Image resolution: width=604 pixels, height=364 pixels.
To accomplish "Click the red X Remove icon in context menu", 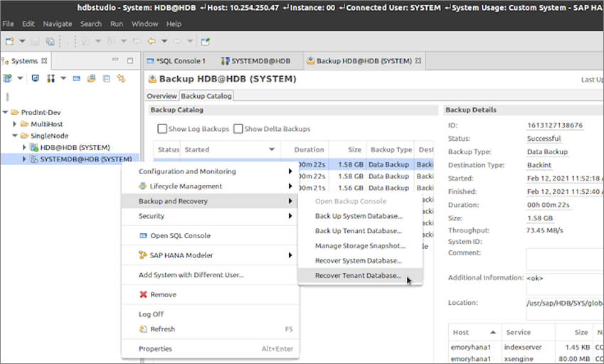I will pyautogui.click(x=143, y=294).
